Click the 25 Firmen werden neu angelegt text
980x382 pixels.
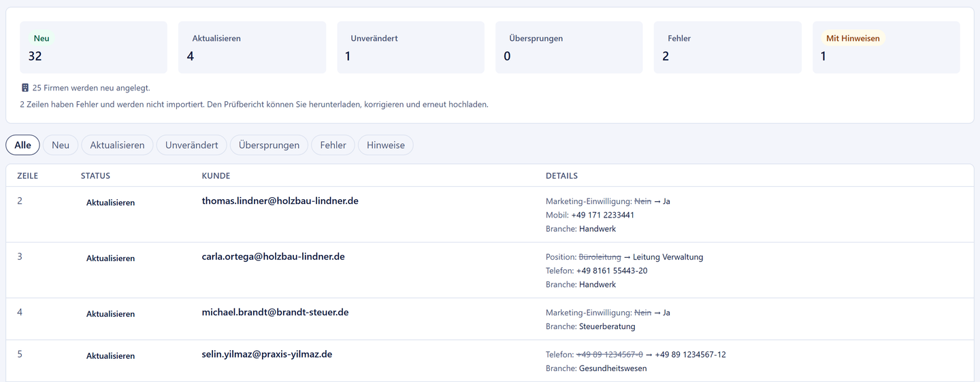click(x=91, y=88)
